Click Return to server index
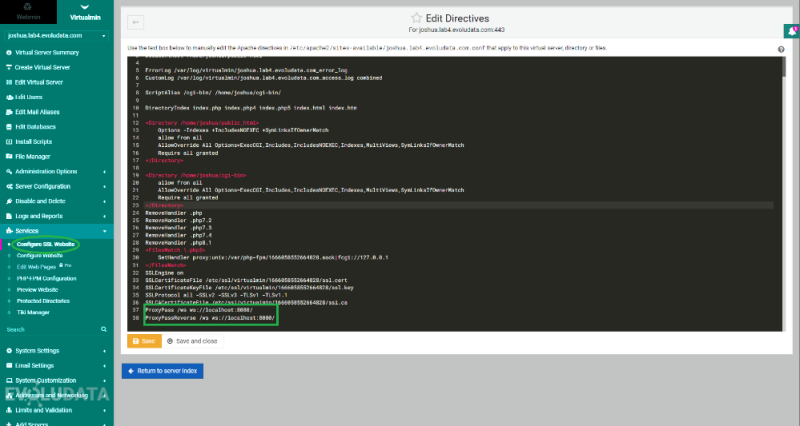 coord(162,371)
